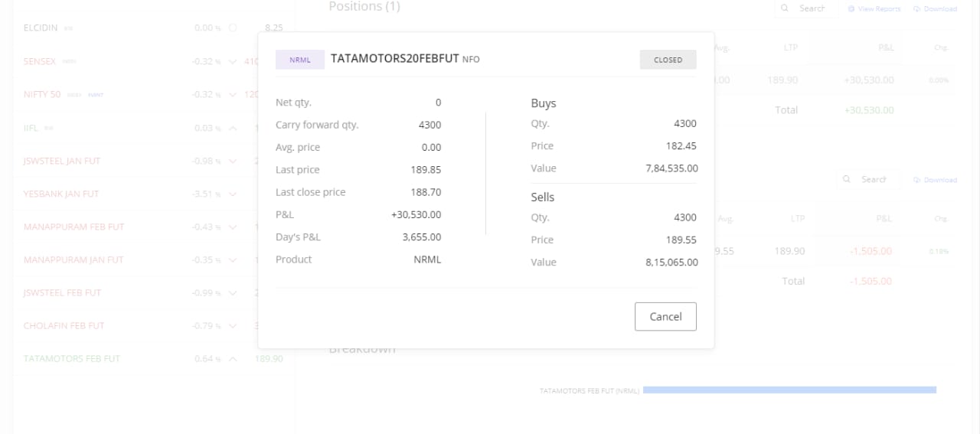
Task: Select IIFL in the watchlist
Action: click(31, 128)
